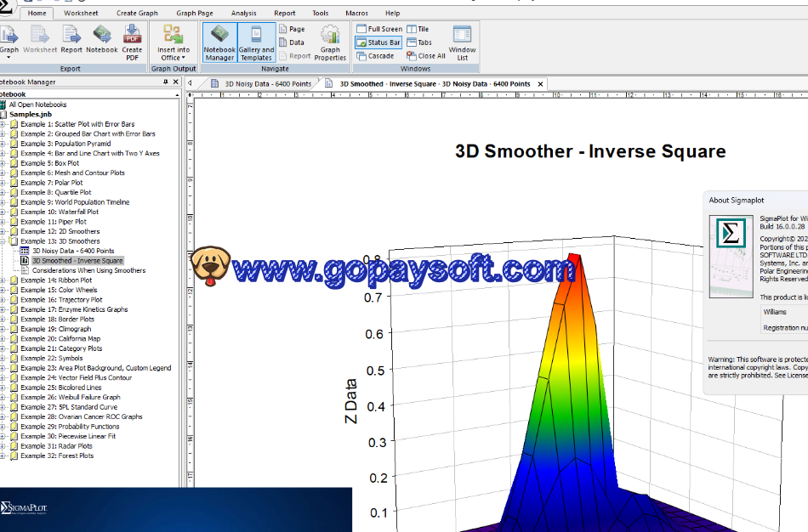
Task: Click the Export Notebook ribbon icon
Action: 102,35
